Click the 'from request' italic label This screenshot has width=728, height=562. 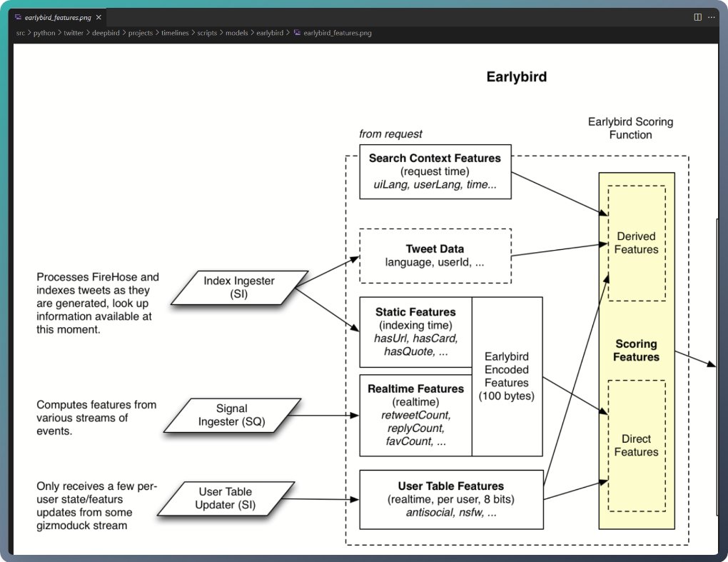click(390, 134)
